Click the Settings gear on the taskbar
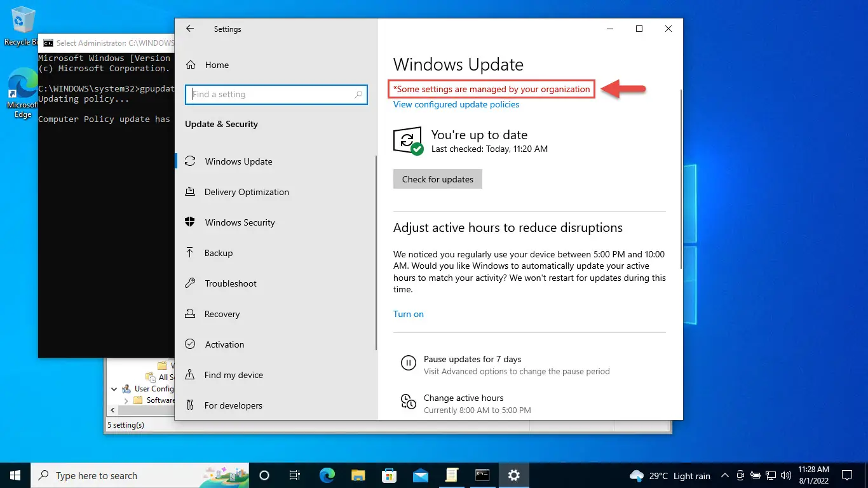Viewport: 868px width, 488px height. pyautogui.click(x=514, y=475)
